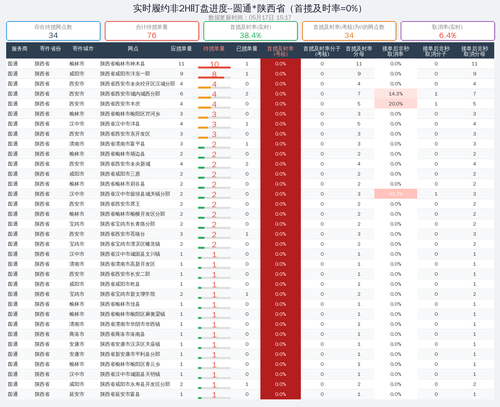500x407 pixels.
Task: Click the 接单后非秒取消率 column header
Action: [x=396, y=51]
